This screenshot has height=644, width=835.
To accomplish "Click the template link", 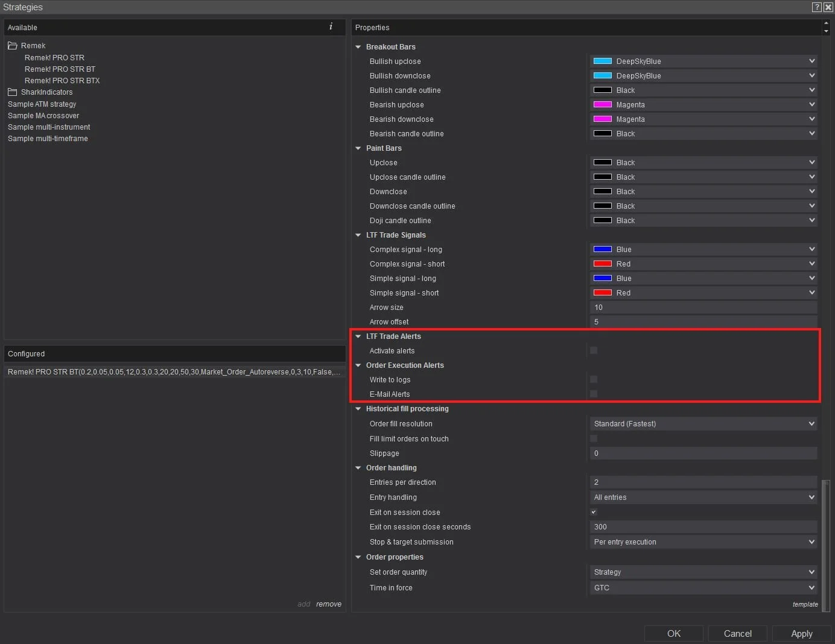I will point(805,604).
